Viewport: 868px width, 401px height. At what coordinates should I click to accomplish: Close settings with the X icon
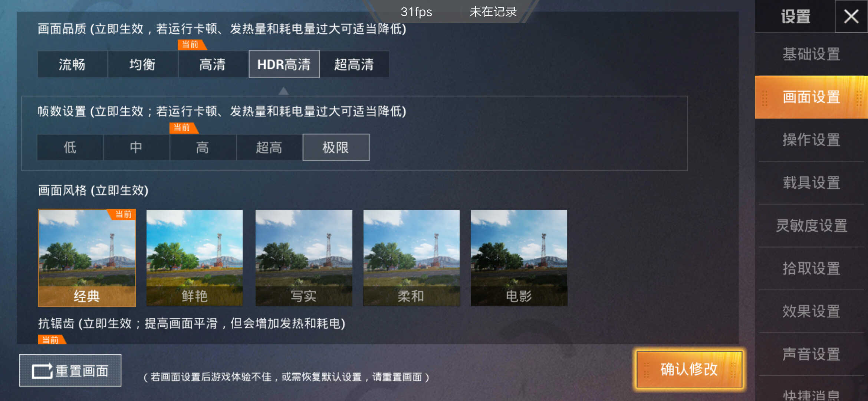851,16
